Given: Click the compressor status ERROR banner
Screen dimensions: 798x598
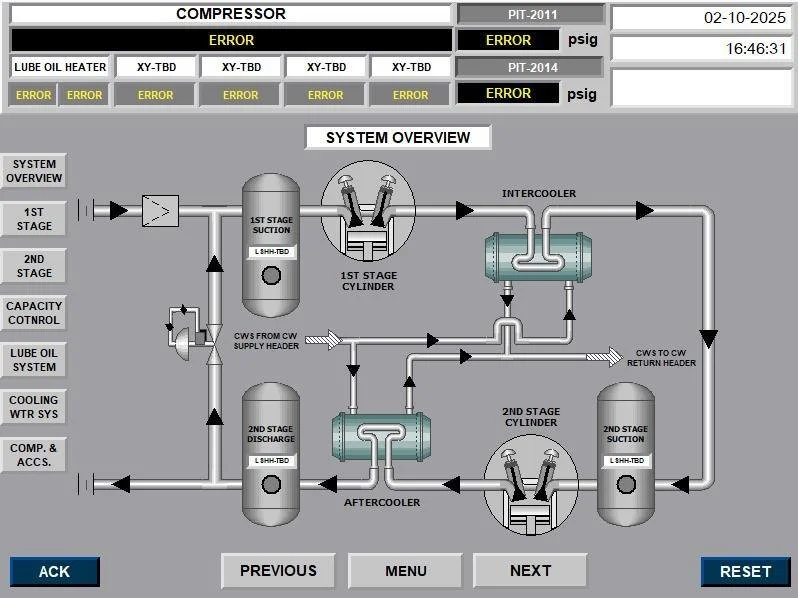Looking at the screenshot, I should (x=231, y=40).
